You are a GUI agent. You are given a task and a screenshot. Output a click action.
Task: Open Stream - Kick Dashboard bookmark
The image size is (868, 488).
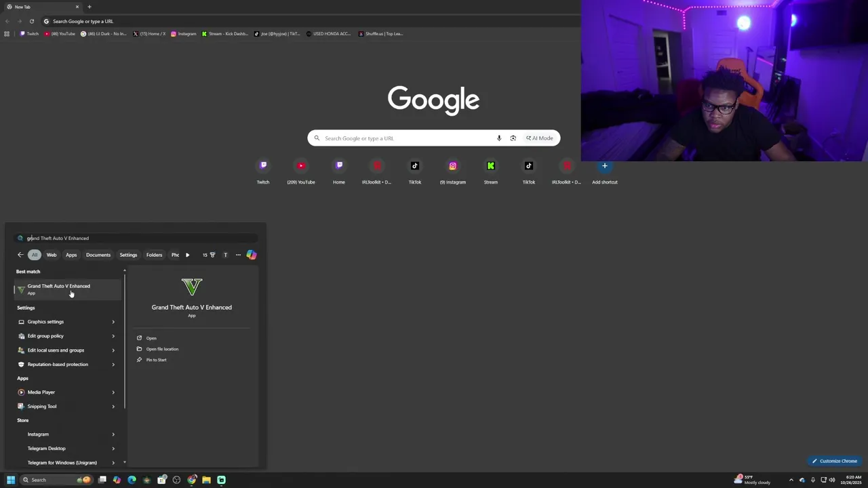225,34
